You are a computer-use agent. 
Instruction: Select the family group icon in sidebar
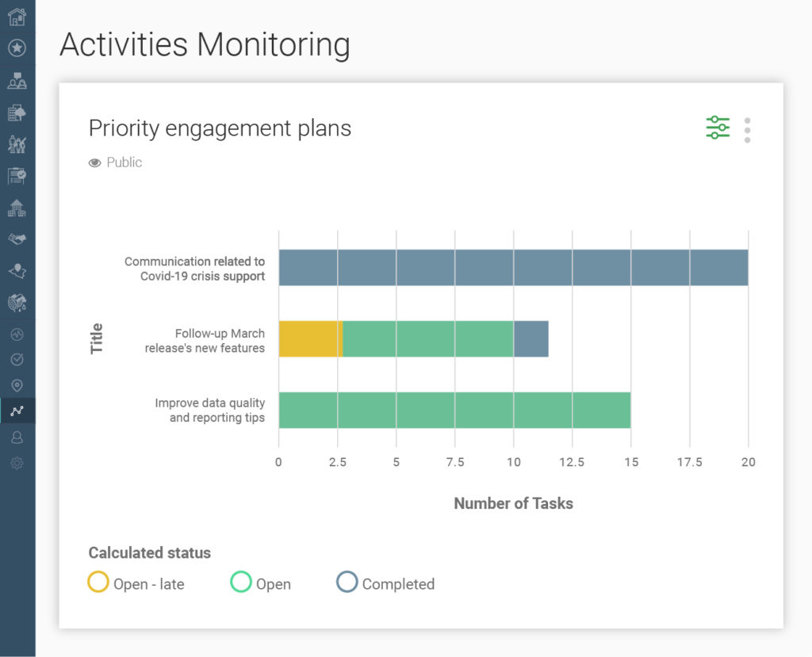click(17, 144)
